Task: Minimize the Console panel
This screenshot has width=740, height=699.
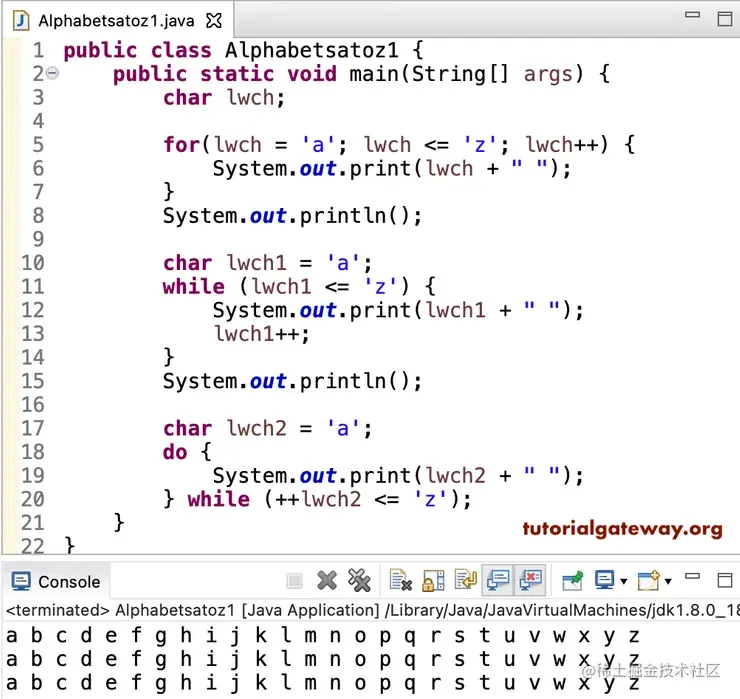Action: tap(692, 576)
